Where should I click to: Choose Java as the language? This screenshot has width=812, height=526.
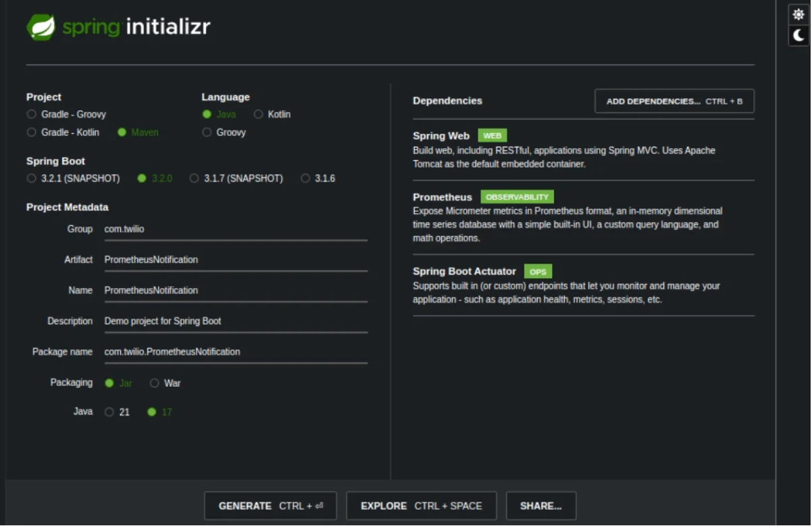[219, 114]
